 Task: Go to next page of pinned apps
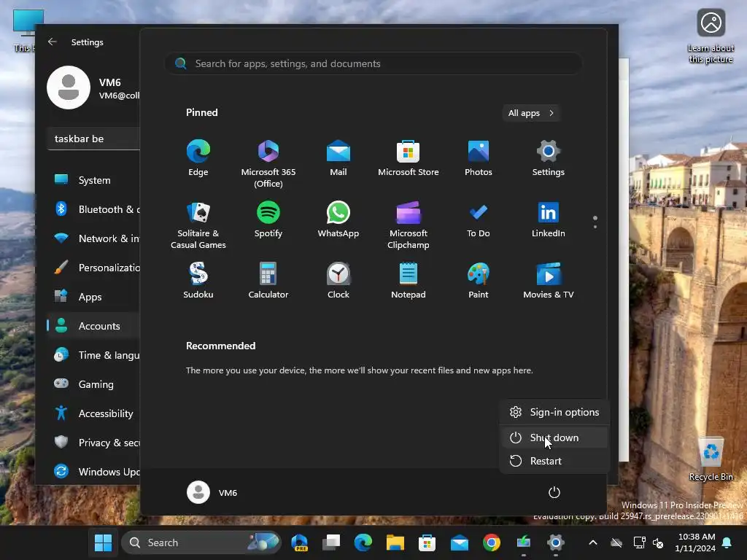(x=595, y=227)
